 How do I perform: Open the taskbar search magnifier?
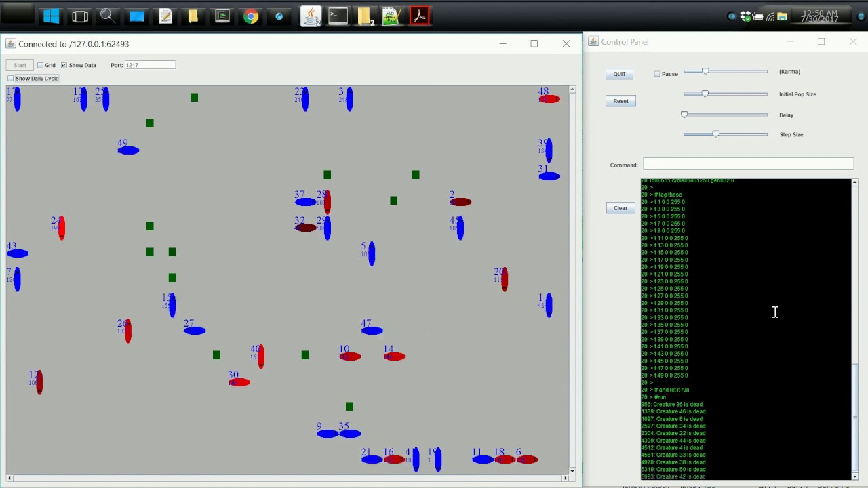pos(107,16)
